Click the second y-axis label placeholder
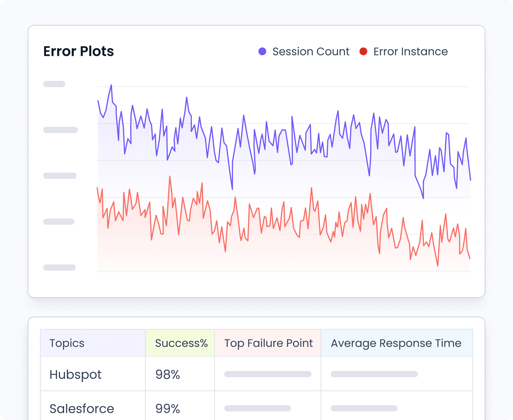The width and height of the screenshot is (513, 420). point(60,130)
